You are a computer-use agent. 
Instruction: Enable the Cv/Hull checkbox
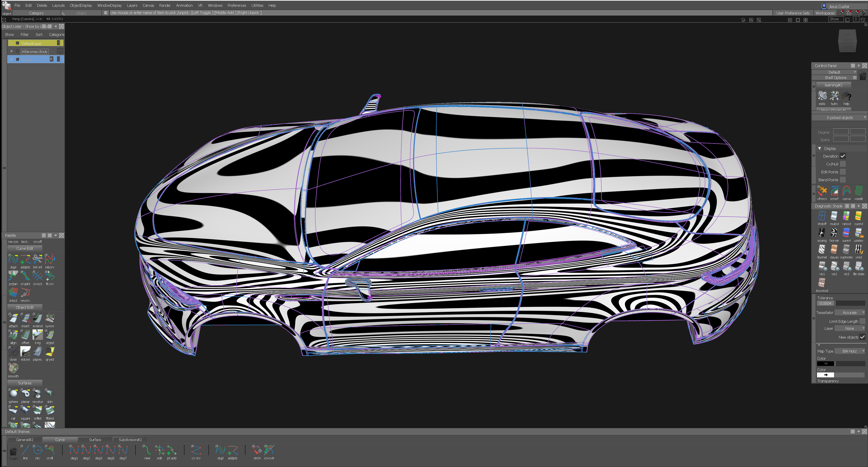coord(843,164)
